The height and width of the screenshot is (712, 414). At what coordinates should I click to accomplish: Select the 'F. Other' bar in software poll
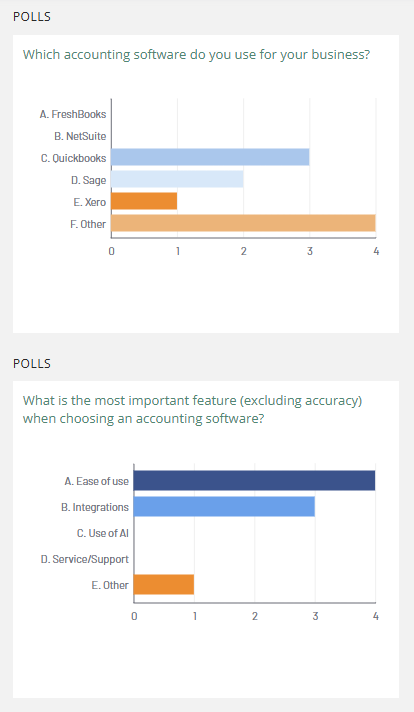pos(243,223)
